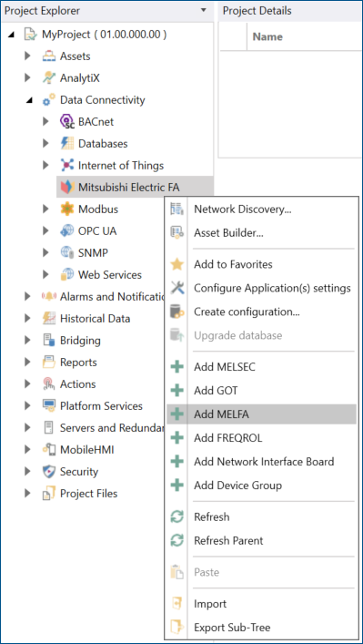Viewport: 363px width, 644px height.
Task: Select Add FREQROL from the menu
Action: 263,438
